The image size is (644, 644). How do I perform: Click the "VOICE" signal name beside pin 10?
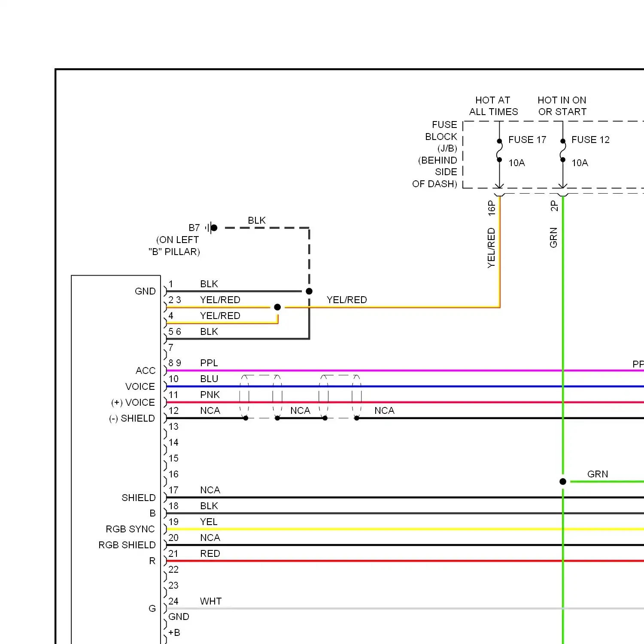[140, 386]
